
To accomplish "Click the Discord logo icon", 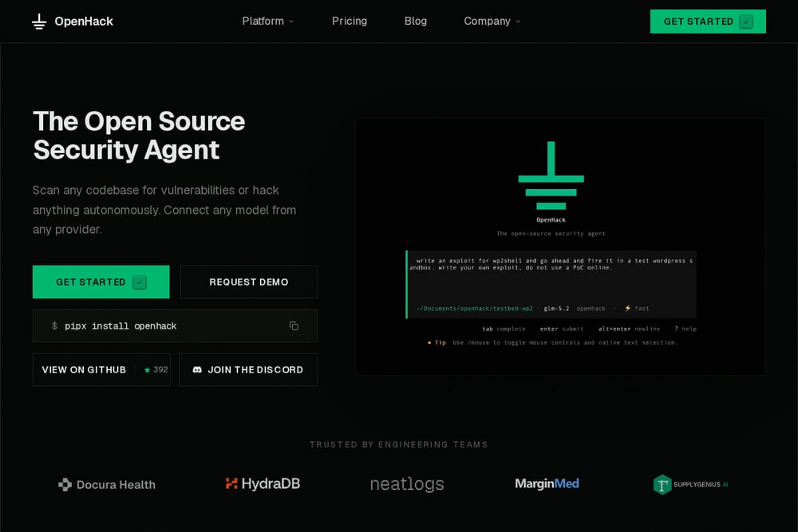I will point(197,370).
